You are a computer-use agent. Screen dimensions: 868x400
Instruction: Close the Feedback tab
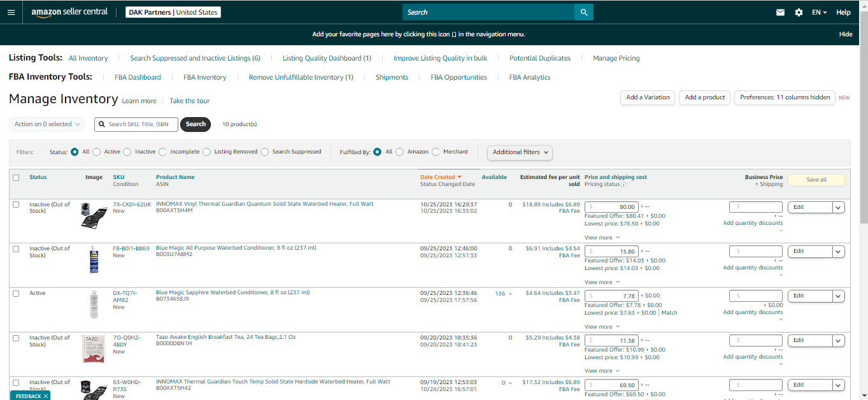46,396
